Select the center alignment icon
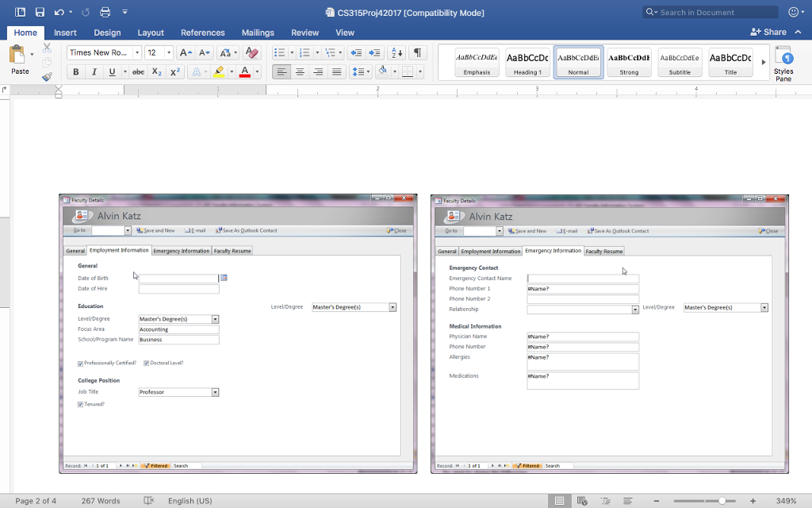 pyautogui.click(x=299, y=71)
